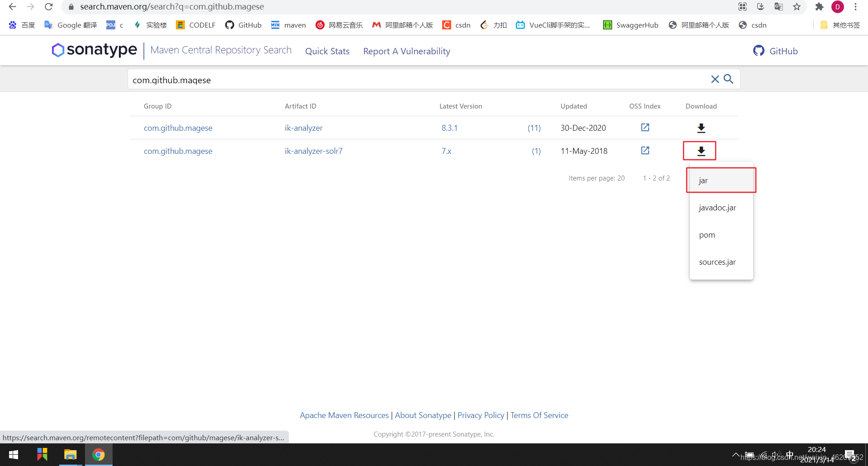Open version 8.3.1 link
This screenshot has height=466, width=868.
449,128
